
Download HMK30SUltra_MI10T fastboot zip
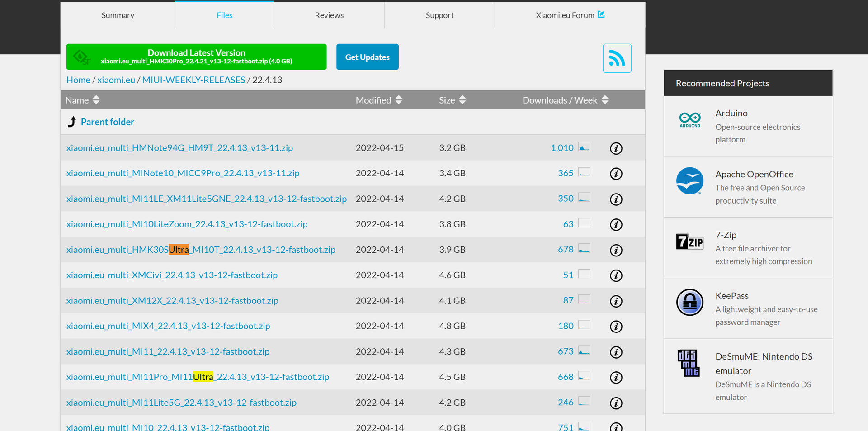point(201,250)
